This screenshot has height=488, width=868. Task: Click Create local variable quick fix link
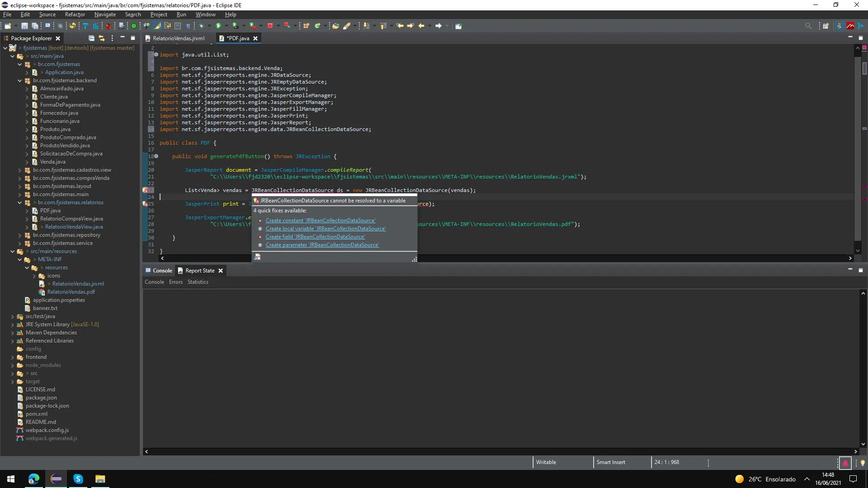point(325,229)
